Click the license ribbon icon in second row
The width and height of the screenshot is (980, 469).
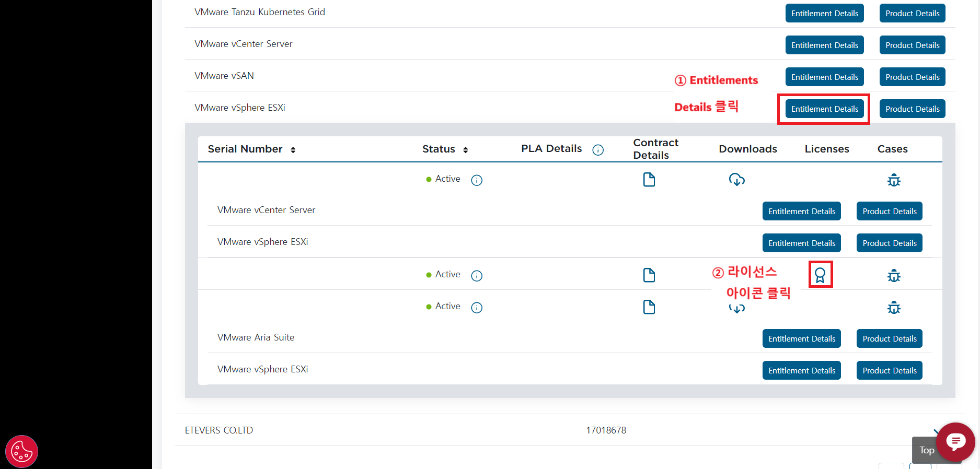[x=820, y=275]
